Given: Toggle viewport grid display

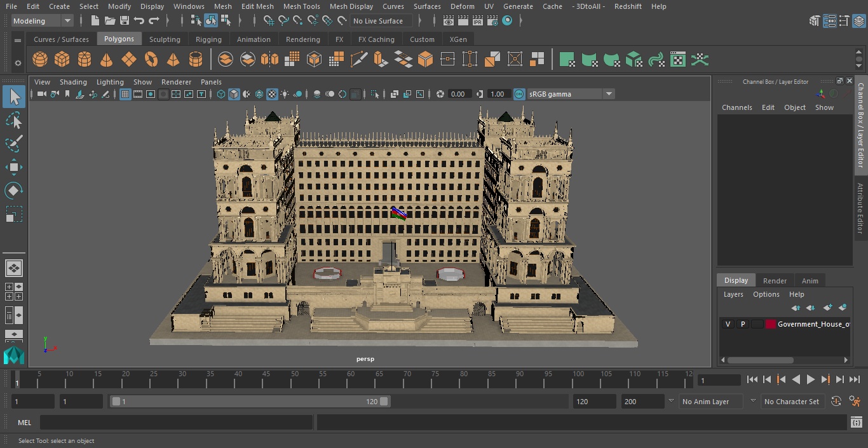Looking at the screenshot, I should coord(125,94).
